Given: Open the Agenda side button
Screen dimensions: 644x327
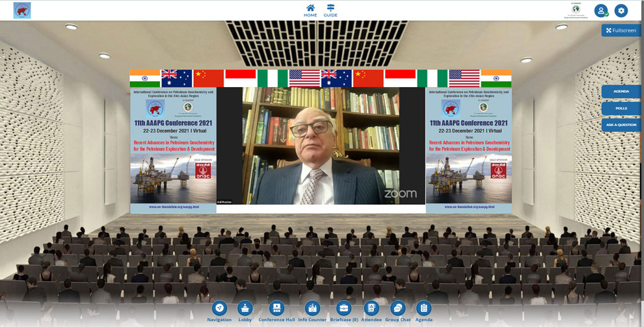Looking at the screenshot, I should tap(621, 92).
